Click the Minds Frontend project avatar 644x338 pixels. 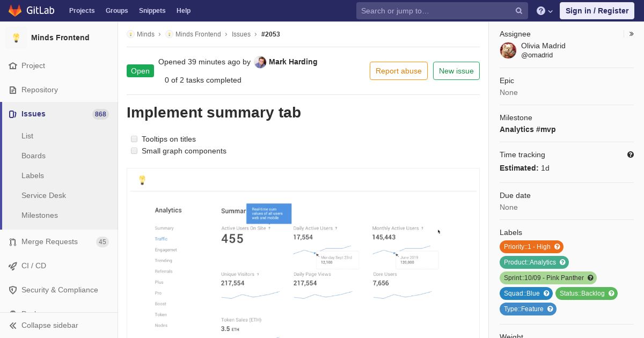(16, 38)
